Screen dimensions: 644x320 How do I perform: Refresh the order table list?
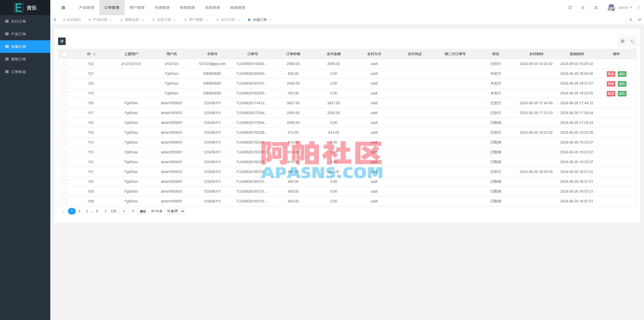pyautogui.click(x=62, y=41)
